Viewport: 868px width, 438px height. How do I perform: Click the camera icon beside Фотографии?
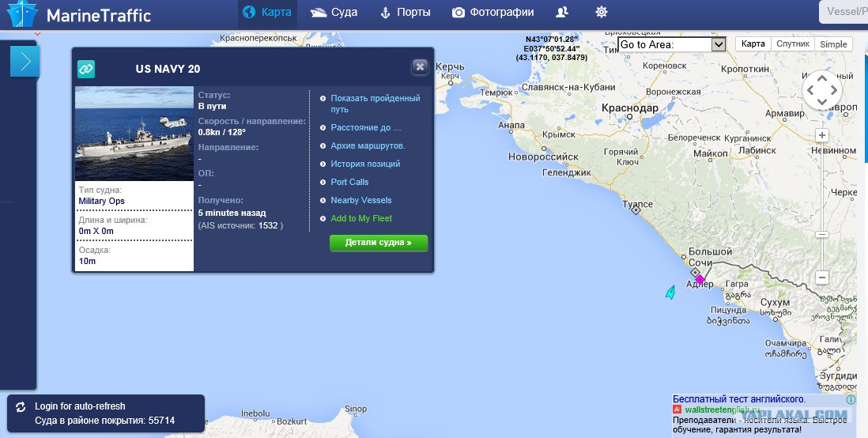pos(458,13)
